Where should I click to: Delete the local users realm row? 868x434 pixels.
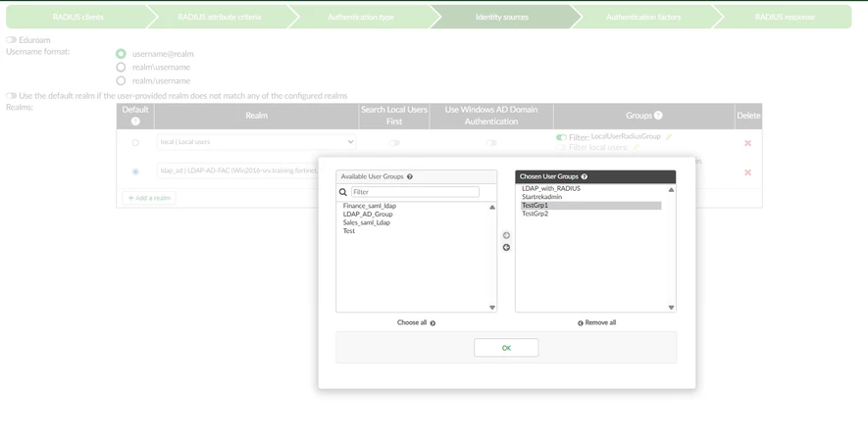[x=747, y=143]
